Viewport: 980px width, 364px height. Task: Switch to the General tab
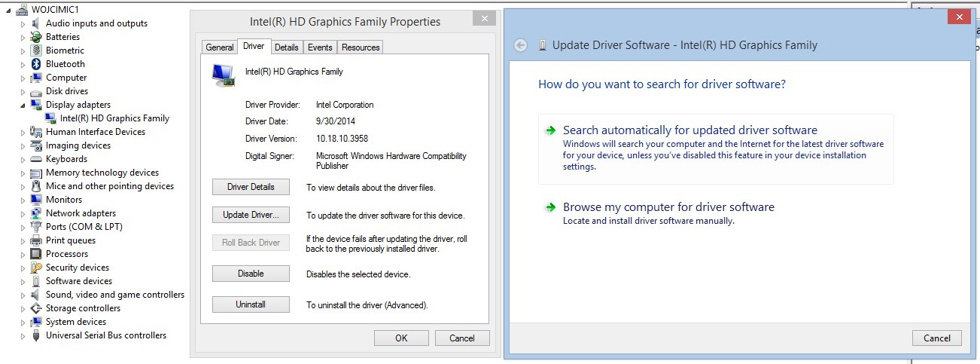(220, 47)
